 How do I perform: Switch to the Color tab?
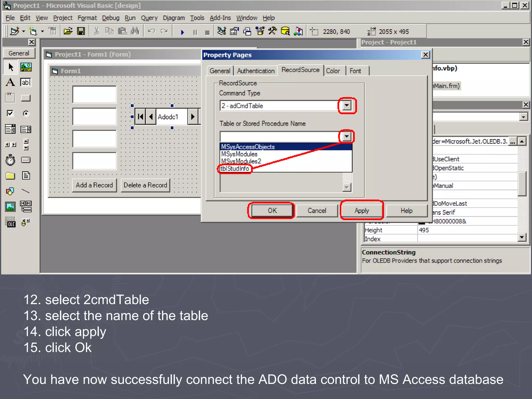(x=333, y=71)
